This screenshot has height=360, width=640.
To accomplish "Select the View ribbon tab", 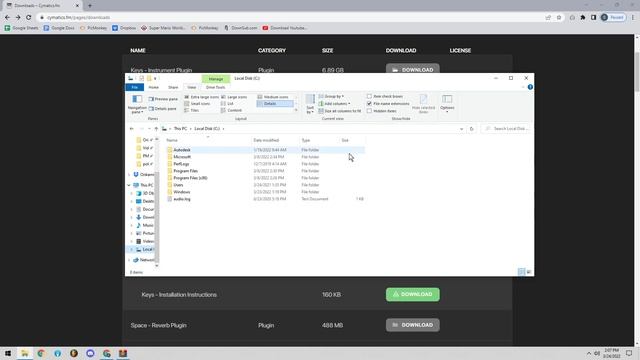I will point(191,87).
